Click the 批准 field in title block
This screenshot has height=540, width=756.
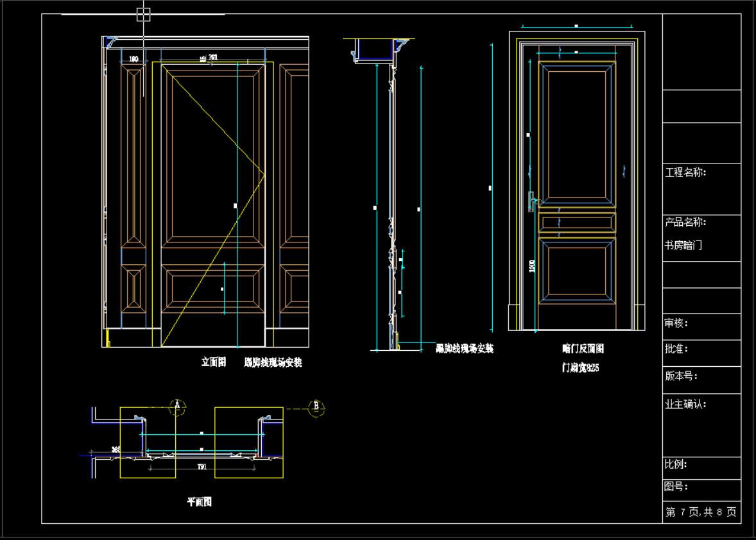pos(676,349)
